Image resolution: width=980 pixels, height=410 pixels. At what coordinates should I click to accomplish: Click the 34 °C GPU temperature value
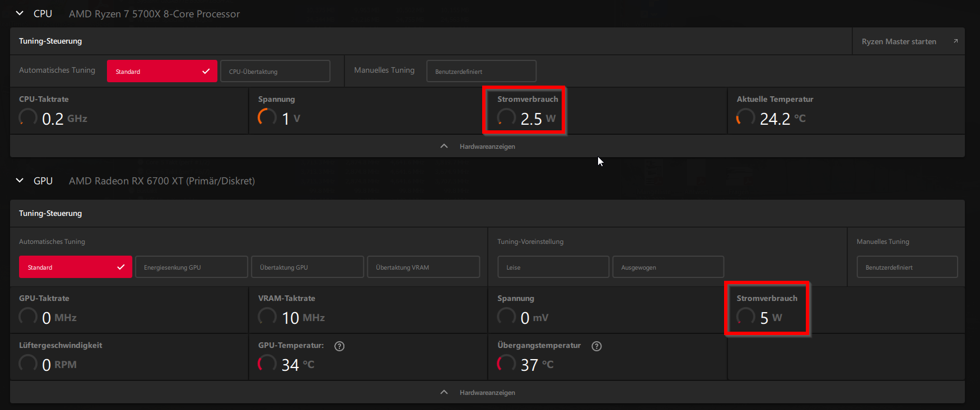tap(297, 365)
